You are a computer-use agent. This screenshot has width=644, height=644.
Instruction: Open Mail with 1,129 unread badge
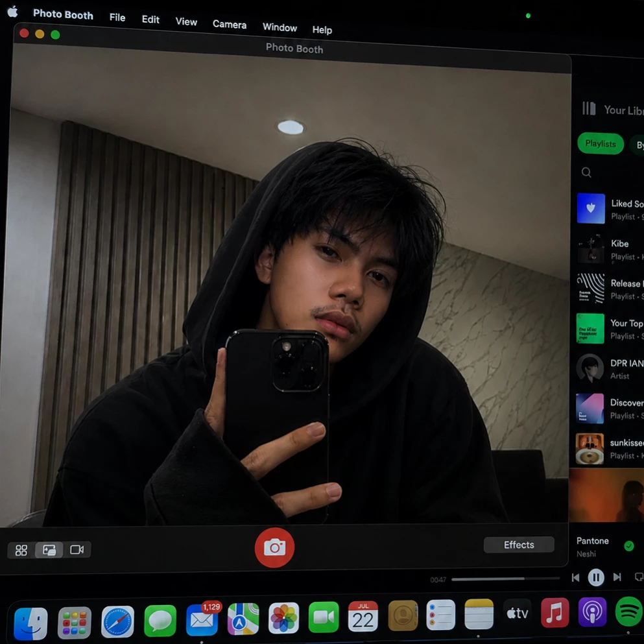click(x=202, y=619)
